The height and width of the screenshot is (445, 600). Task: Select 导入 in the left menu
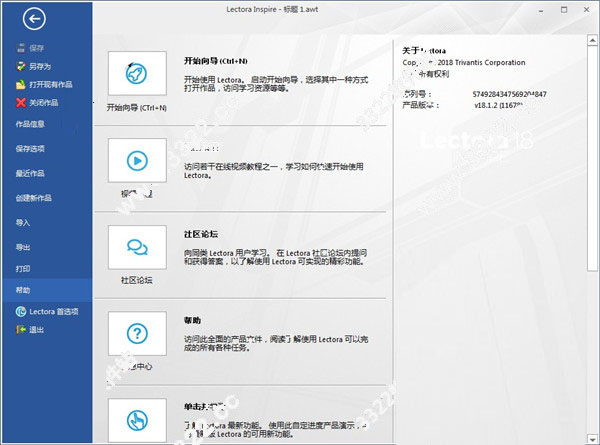[x=23, y=222]
